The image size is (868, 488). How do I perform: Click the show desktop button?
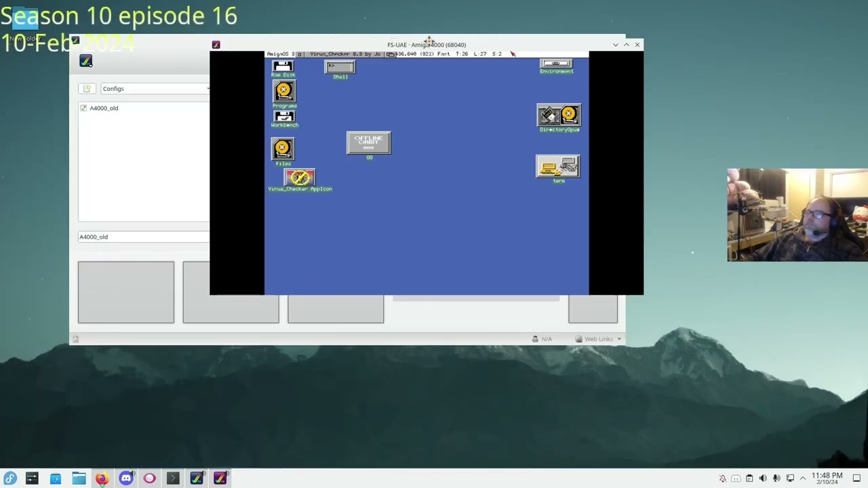(x=856, y=479)
